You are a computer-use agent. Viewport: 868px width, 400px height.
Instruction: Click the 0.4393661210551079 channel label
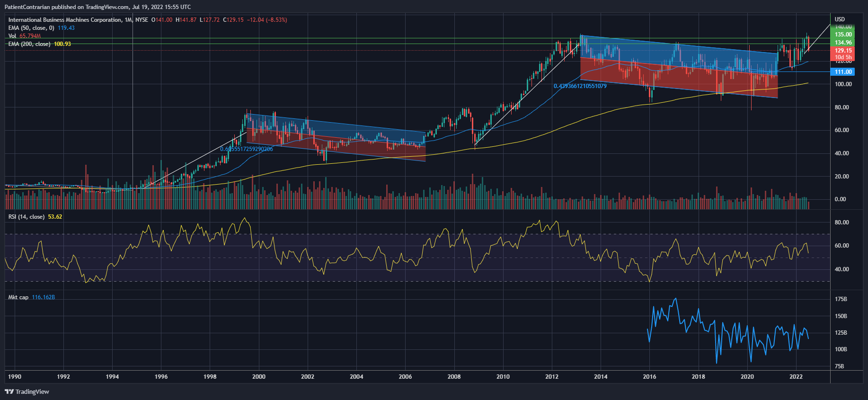click(580, 86)
